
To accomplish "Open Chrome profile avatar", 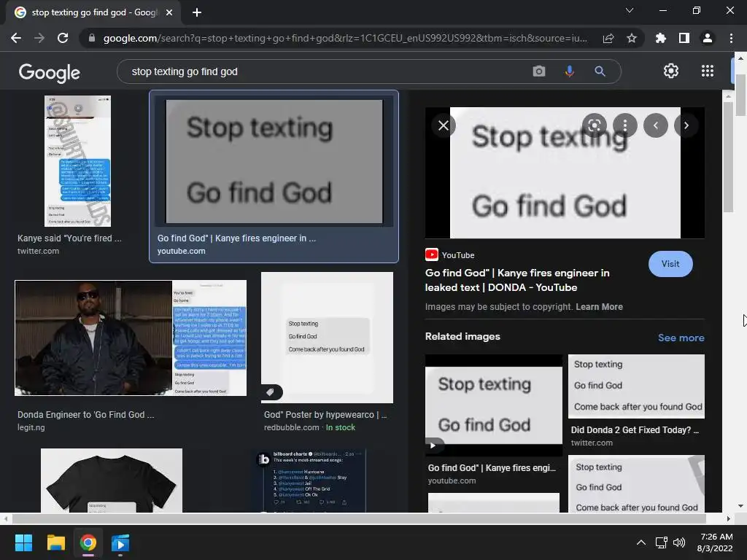I will tap(708, 38).
